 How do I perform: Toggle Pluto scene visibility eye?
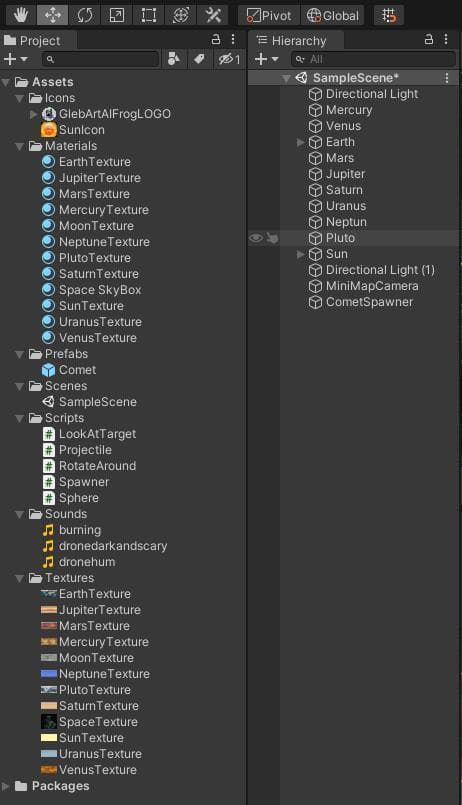point(256,238)
